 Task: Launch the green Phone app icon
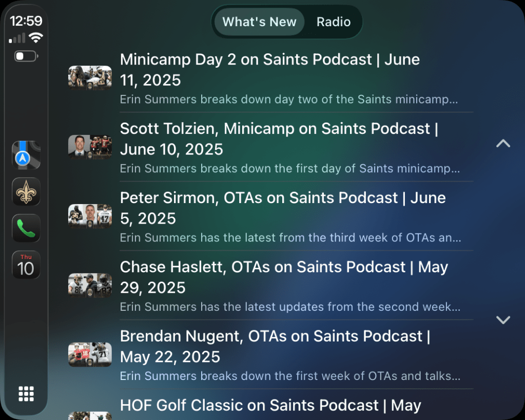(x=26, y=228)
